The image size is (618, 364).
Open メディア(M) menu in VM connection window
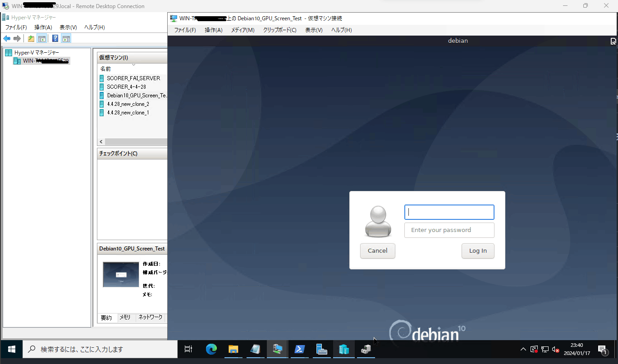click(243, 30)
